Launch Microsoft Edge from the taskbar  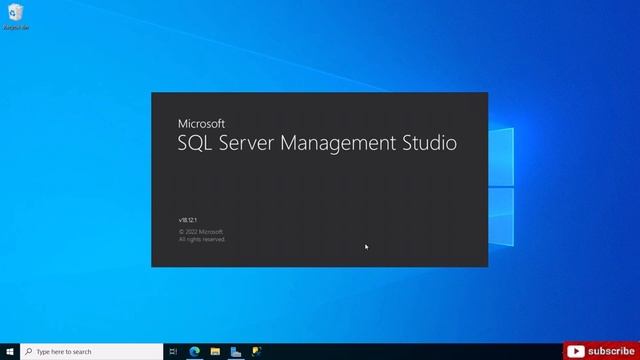coord(194,351)
